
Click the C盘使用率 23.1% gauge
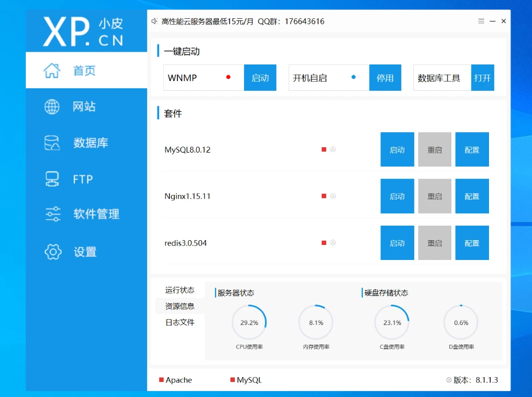click(392, 322)
